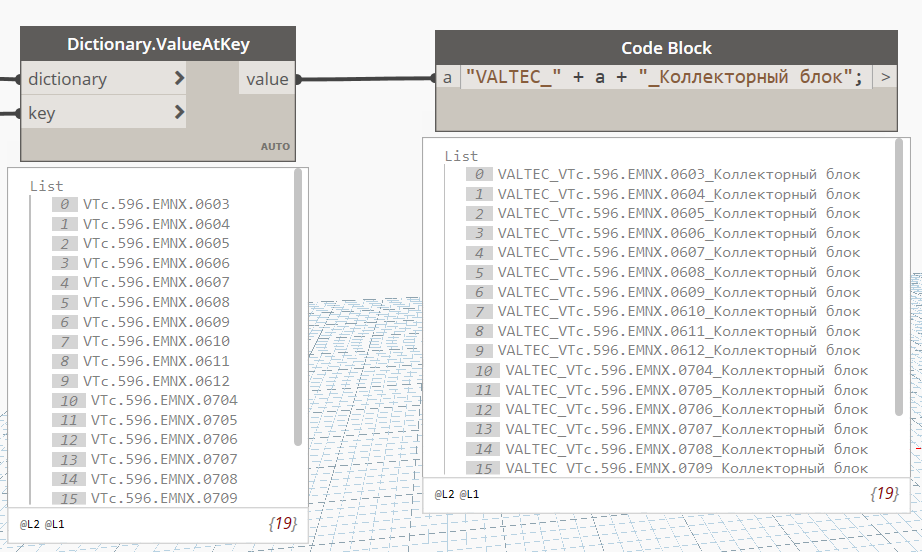Expand the key input port chevron

pyautogui.click(x=179, y=112)
